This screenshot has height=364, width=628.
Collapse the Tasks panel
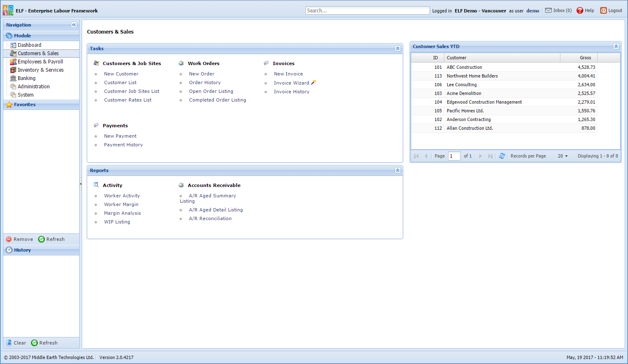pos(398,49)
